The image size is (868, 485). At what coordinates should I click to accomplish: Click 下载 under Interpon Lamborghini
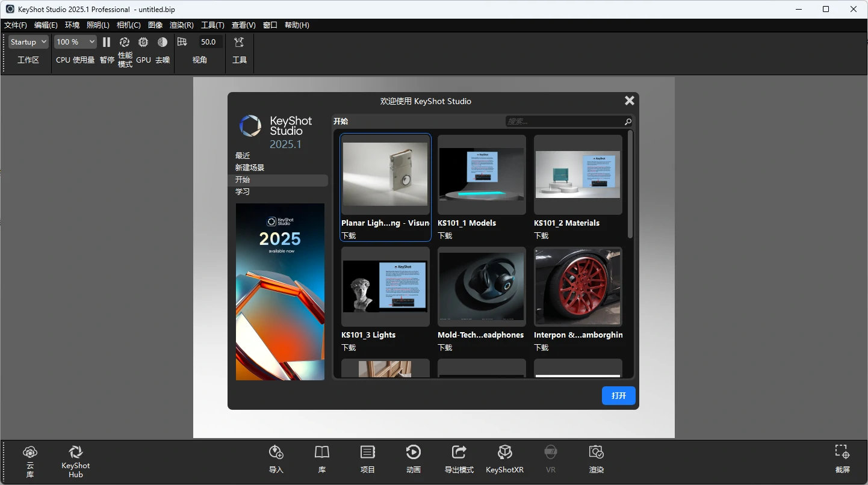click(x=541, y=348)
